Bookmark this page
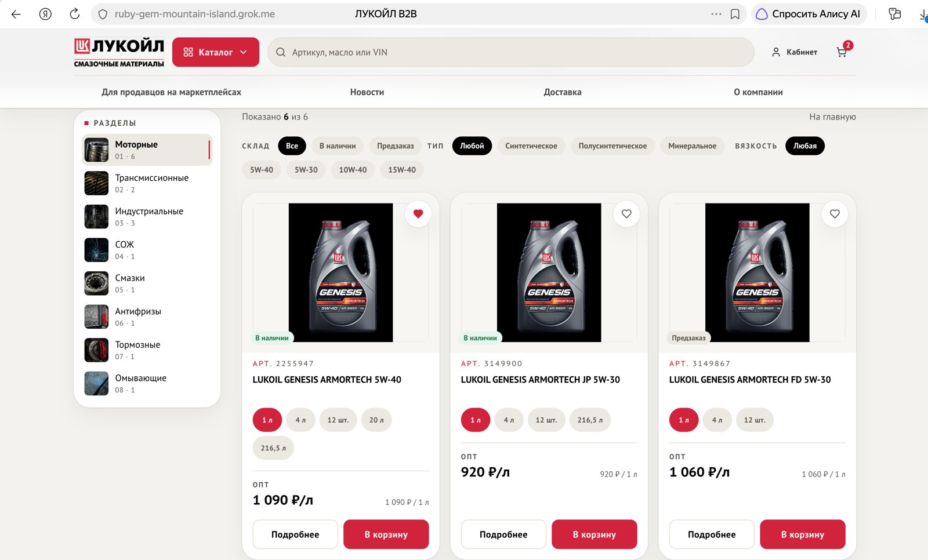The height and width of the screenshot is (560, 928). [x=735, y=14]
